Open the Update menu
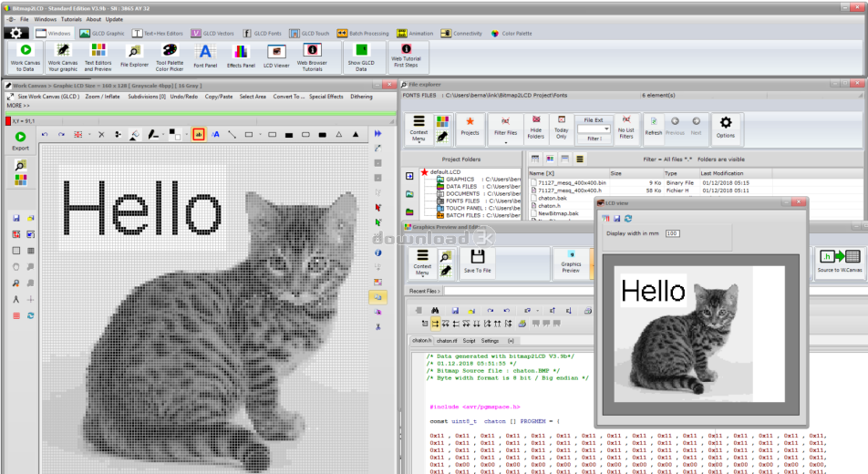 [x=114, y=19]
